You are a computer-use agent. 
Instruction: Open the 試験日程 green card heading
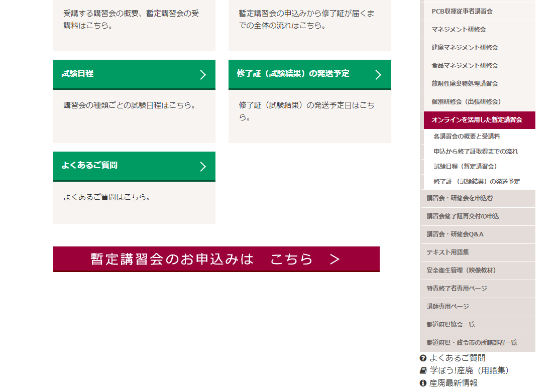77,74
